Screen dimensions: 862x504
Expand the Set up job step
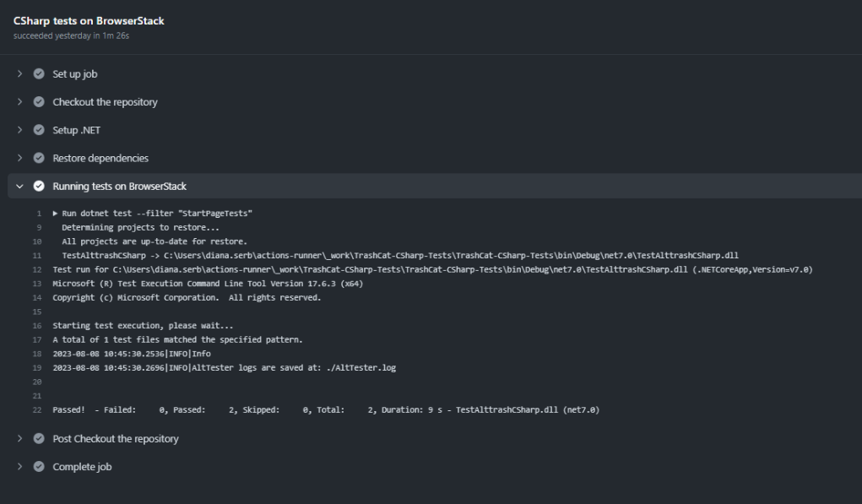point(19,74)
